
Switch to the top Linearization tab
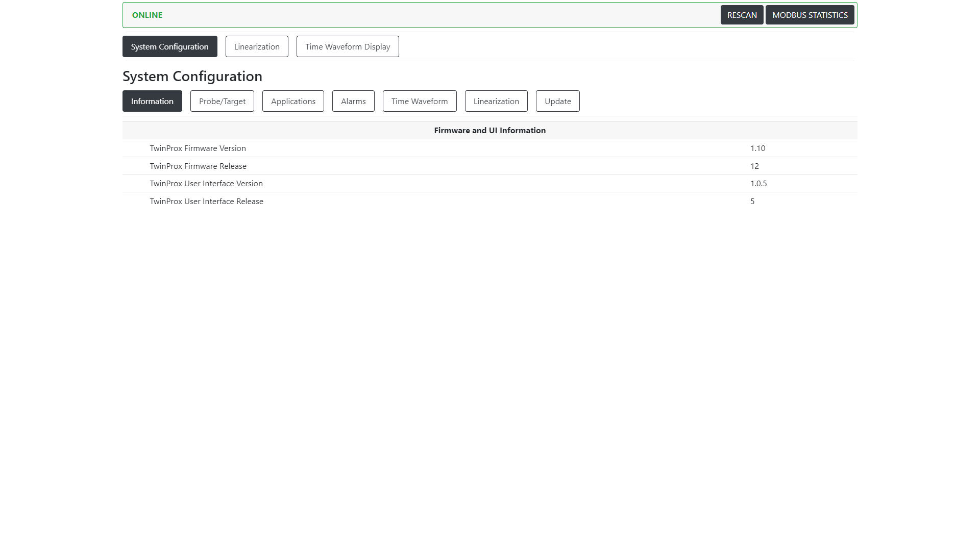click(257, 46)
